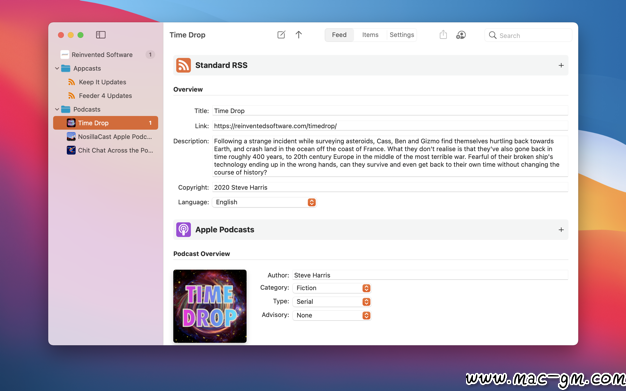Click the publish upload arrow icon

299,35
